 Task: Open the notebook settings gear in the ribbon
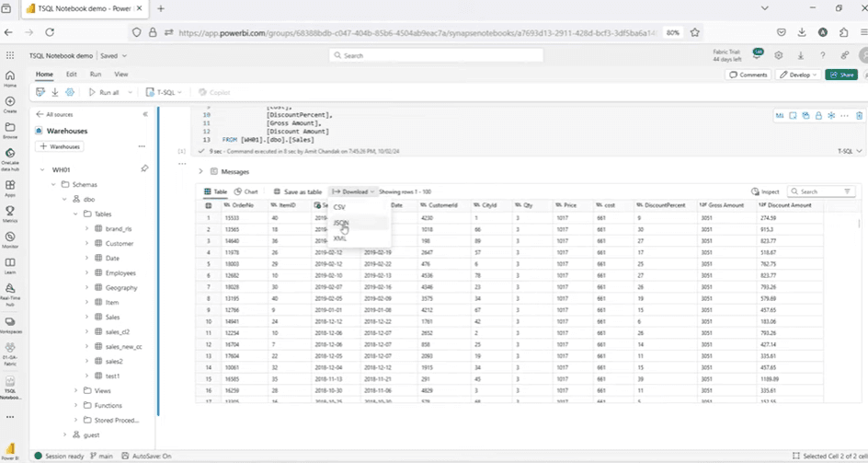click(x=70, y=92)
